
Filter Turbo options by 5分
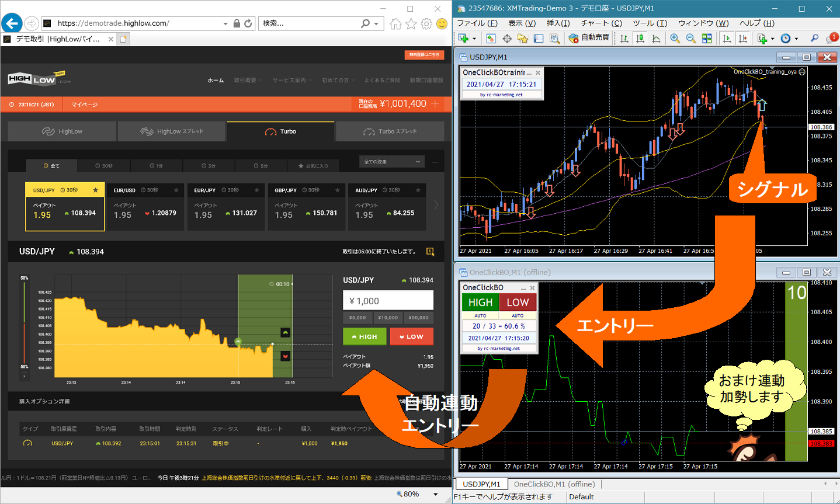tap(261, 166)
